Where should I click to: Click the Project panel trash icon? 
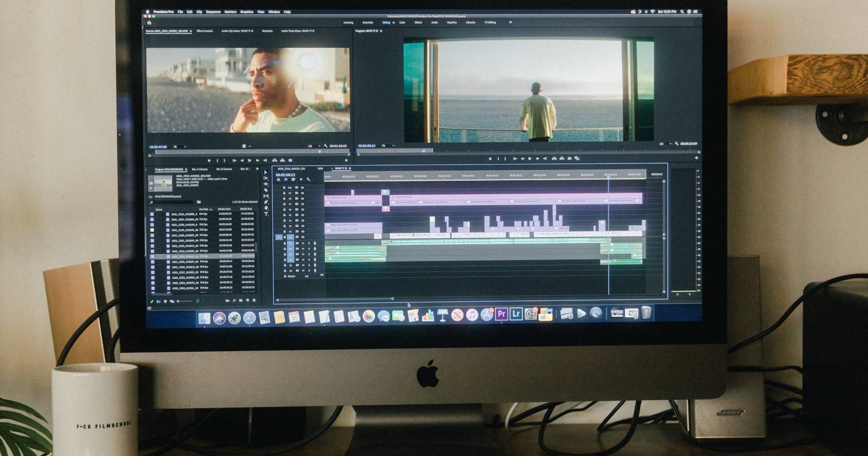click(x=253, y=300)
